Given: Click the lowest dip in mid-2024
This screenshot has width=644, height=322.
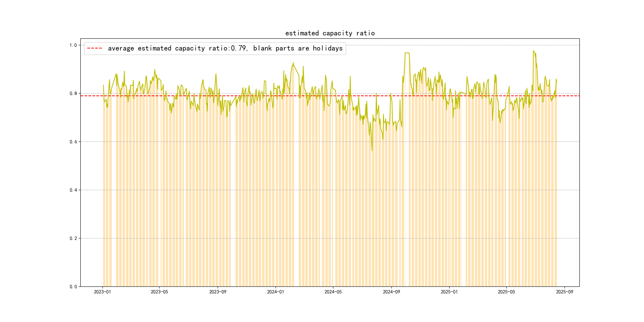Looking at the screenshot, I should point(372,150).
